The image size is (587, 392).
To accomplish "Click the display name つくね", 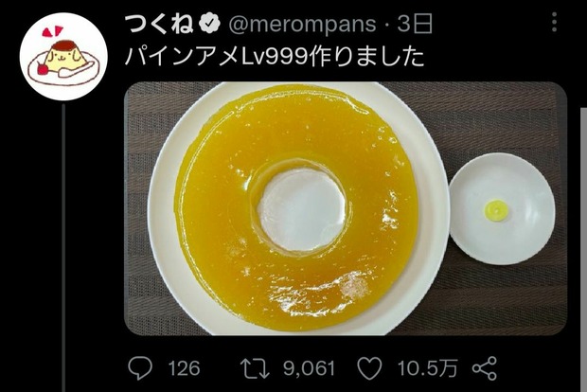I will 159,24.
